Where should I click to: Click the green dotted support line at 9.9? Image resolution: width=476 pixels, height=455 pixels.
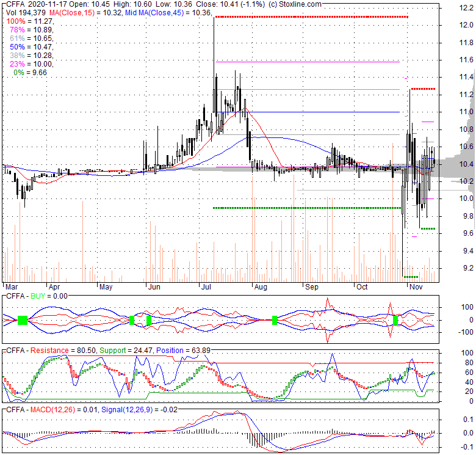[x=307, y=208]
